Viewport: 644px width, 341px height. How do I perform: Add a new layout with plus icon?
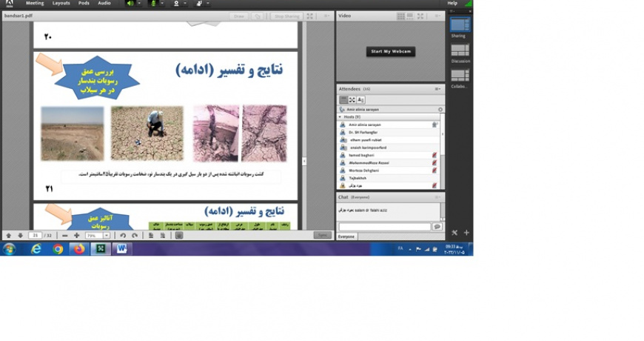pyautogui.click(x=466, y=233)
